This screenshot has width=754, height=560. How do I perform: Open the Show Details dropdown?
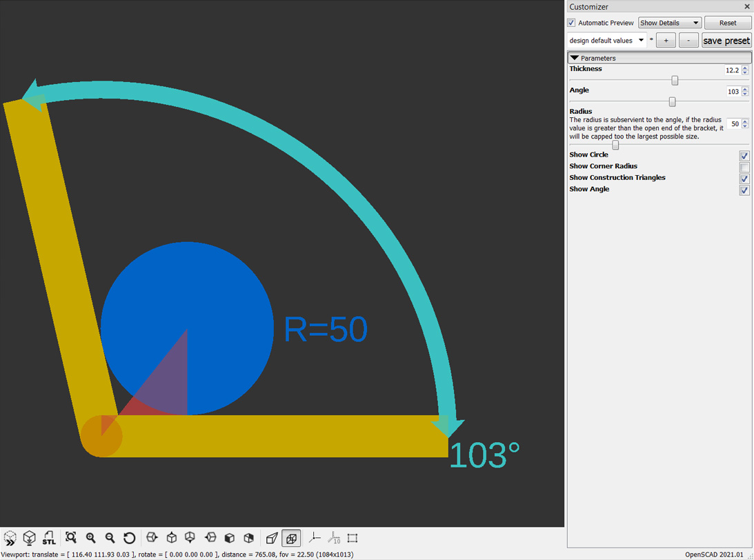(x=668, y=22)
